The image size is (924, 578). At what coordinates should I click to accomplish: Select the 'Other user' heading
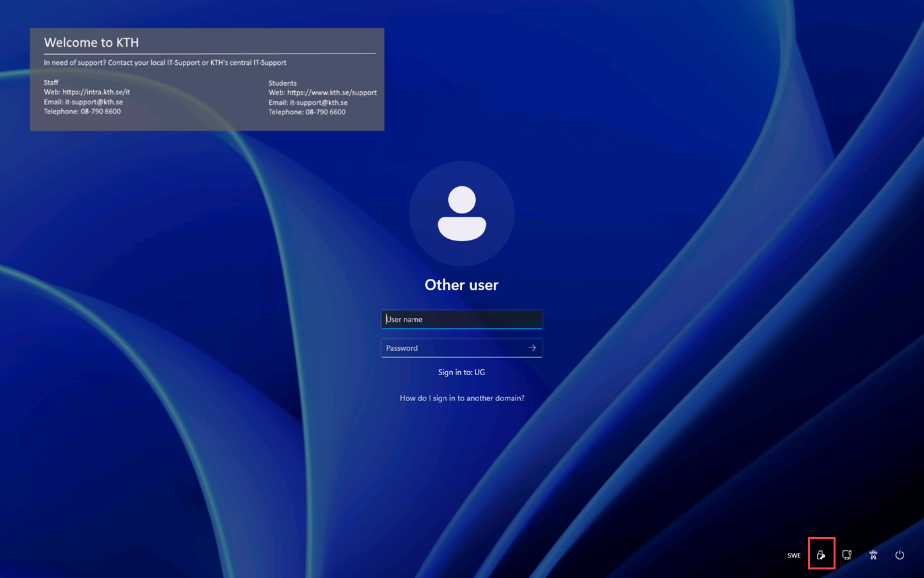pos(461,285)
